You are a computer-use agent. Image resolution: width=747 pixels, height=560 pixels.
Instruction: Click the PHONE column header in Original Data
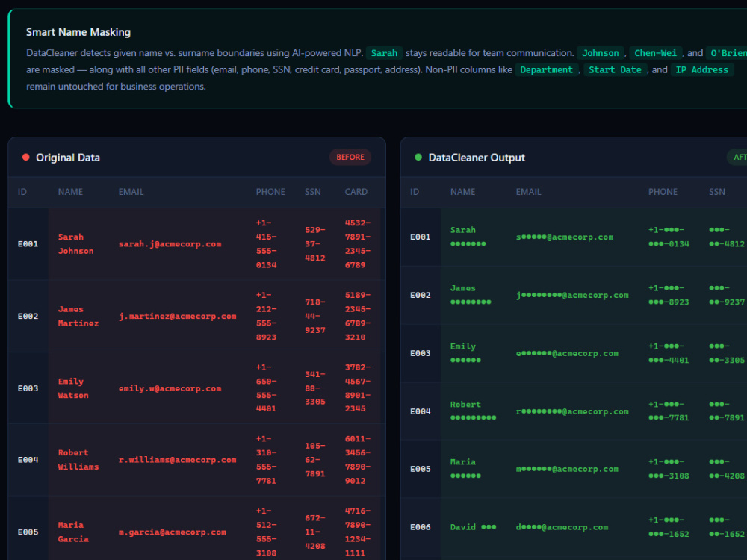[x=270, y=192]
